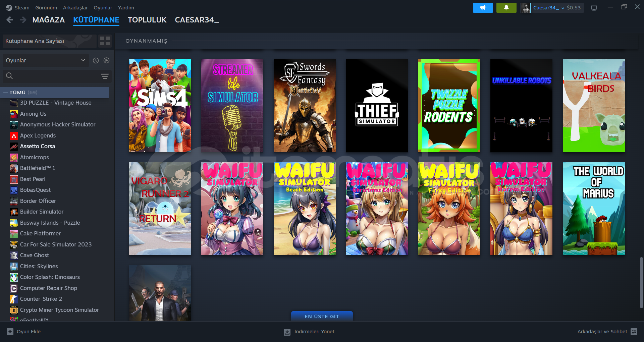
Task: Open the Steam menu
Action: pyautogui.click(x=22, y=8)
